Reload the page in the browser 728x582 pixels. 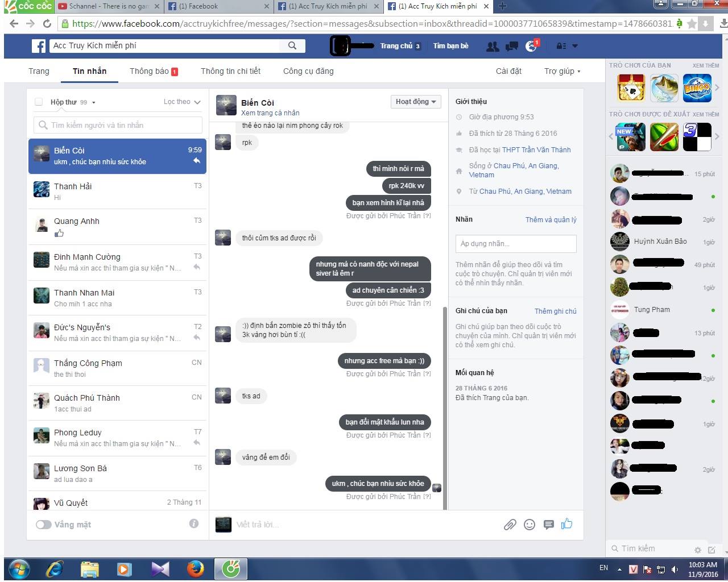[x=47, y=23]
